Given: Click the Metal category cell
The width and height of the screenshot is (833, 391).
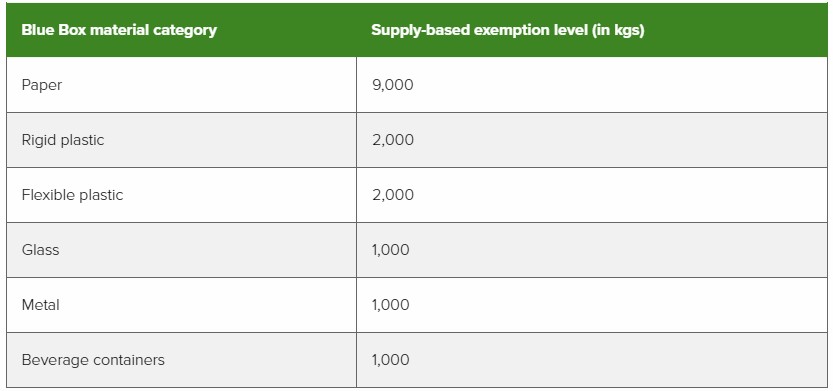Looking at the screenshot, I should pos(181,305).
